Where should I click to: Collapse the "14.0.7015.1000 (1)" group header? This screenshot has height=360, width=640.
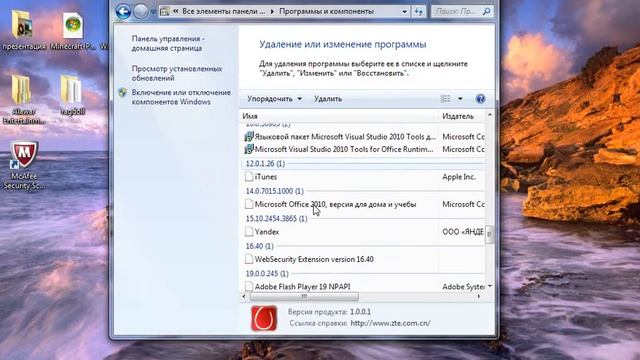[x=275, y=191]
